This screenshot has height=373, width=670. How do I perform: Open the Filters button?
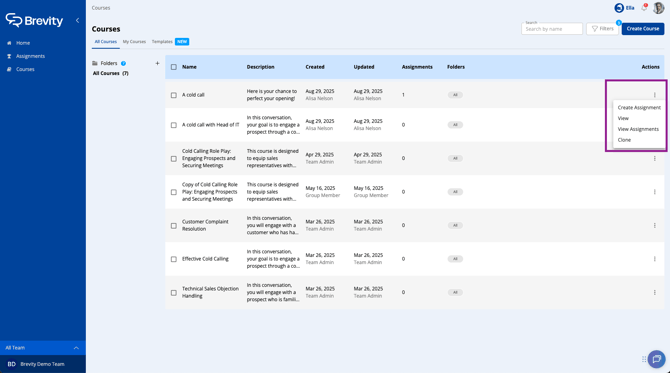pyautogui.click(x=602, y=29)
